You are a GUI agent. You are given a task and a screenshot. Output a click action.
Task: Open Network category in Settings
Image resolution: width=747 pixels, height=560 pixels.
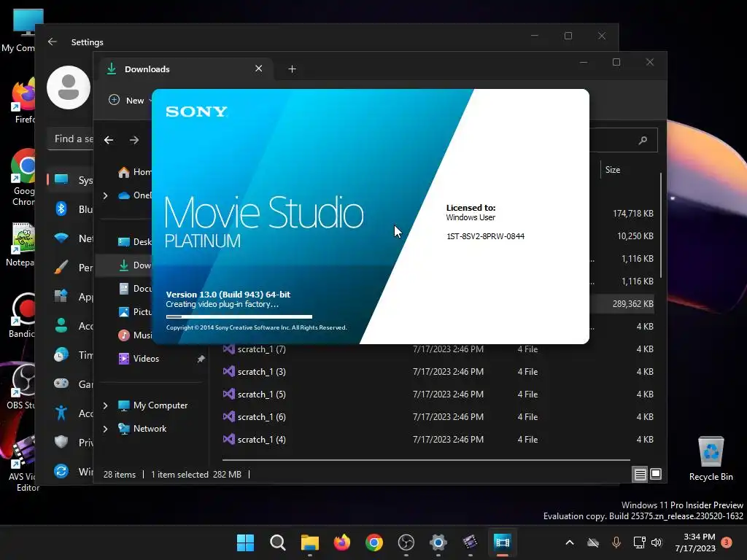click(x=71, y=238)
